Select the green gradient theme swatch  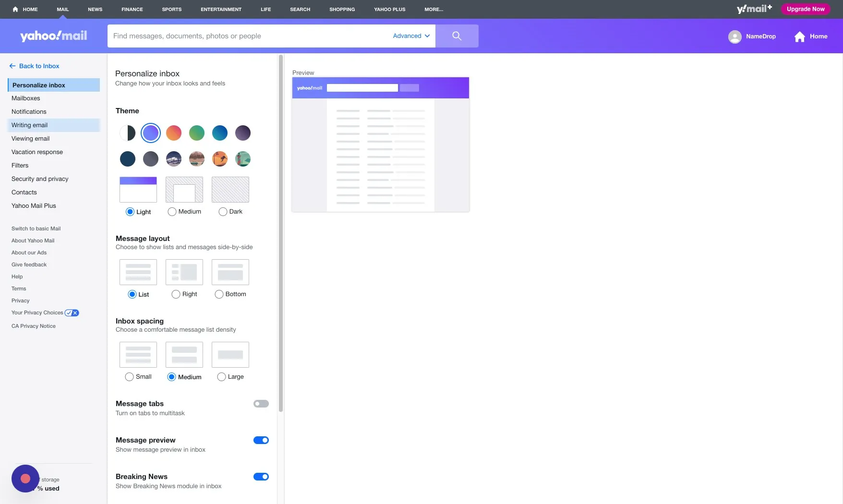(x=197, y=133)
